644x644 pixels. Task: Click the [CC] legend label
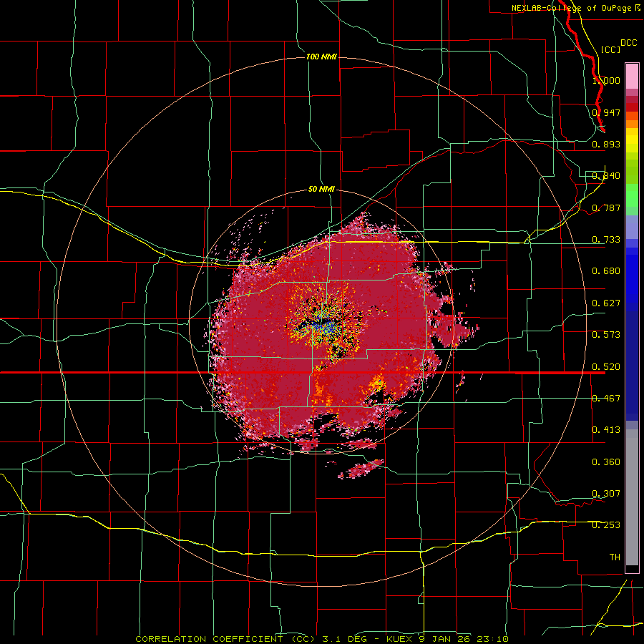click(610, 49)
